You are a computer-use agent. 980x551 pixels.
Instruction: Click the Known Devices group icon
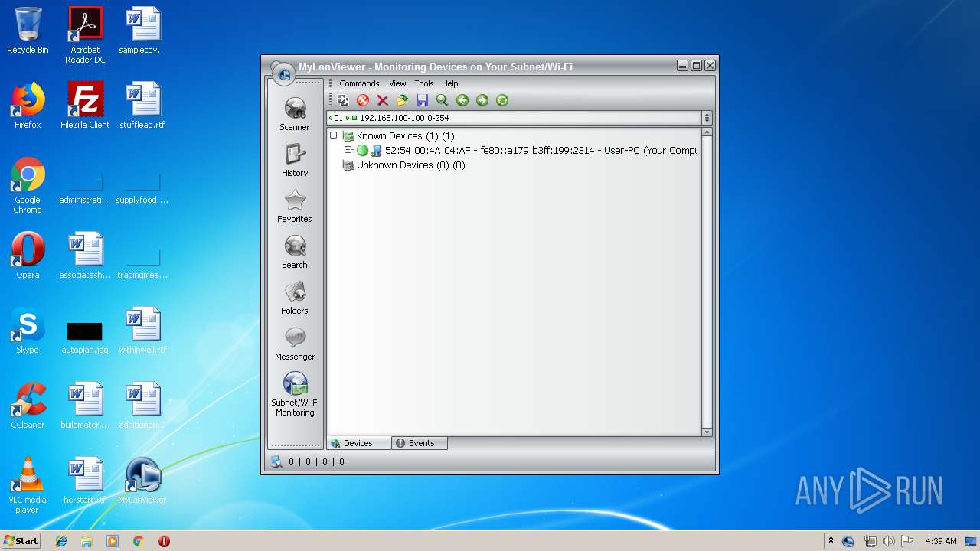coord(348,136)
